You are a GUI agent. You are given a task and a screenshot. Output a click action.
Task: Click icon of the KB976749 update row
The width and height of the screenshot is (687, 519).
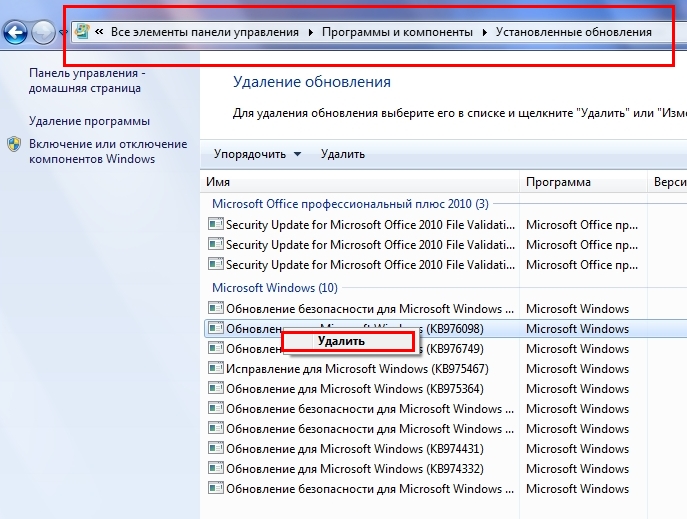pyautogui.click(x=216, y=348)
